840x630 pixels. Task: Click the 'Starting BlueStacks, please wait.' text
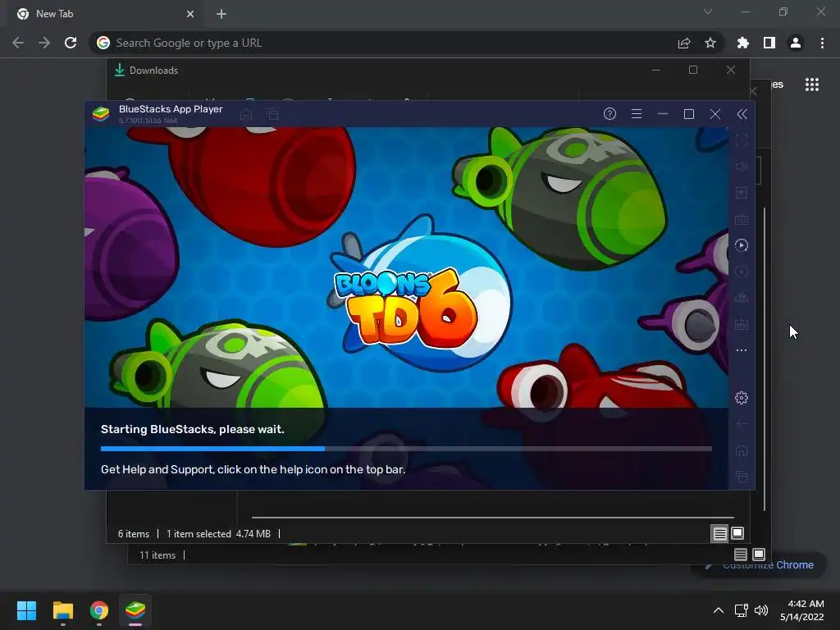[x=192, y=429]
